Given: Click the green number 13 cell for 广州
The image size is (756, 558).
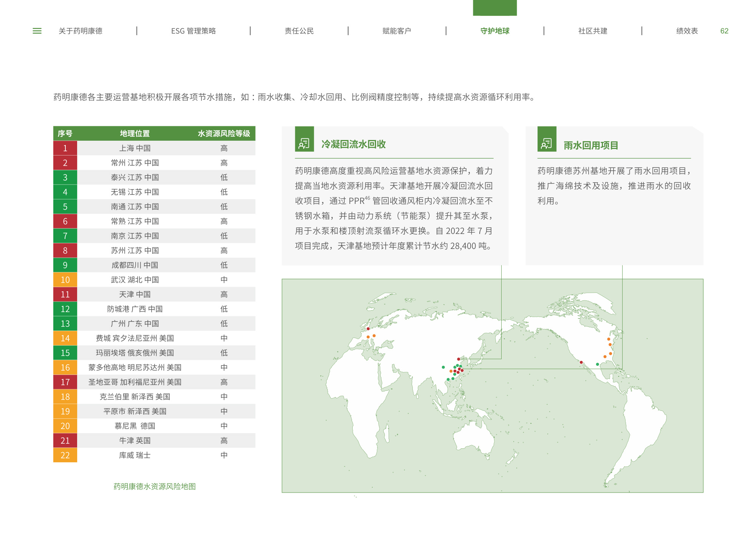Looking at the screenshot, I should pos(65,324).
